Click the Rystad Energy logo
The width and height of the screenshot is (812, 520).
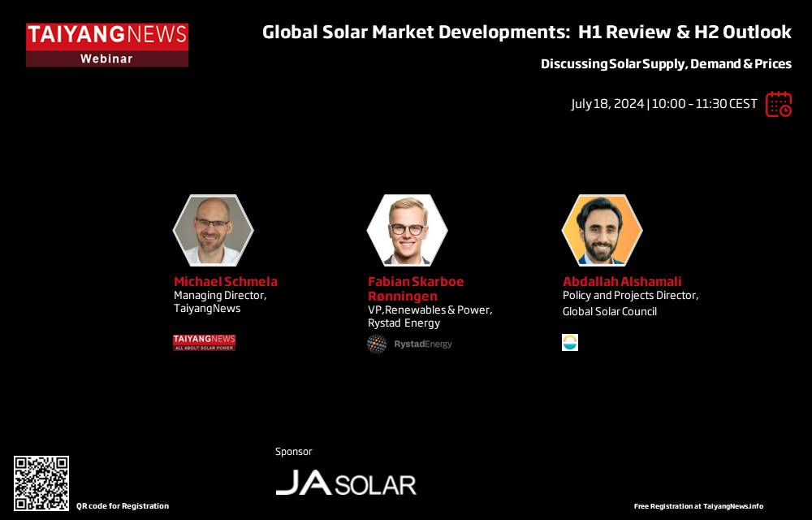[x=409, y=344]
